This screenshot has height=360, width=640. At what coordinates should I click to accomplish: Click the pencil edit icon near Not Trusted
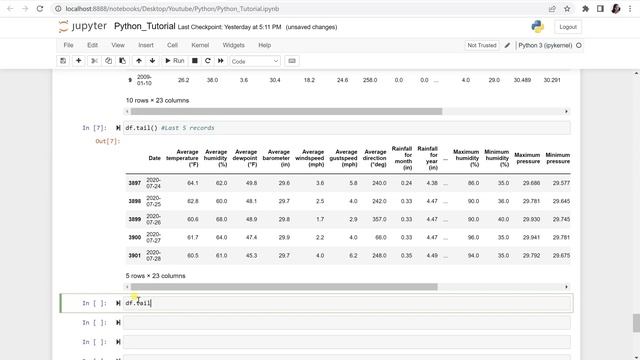(x=507, y=45)
